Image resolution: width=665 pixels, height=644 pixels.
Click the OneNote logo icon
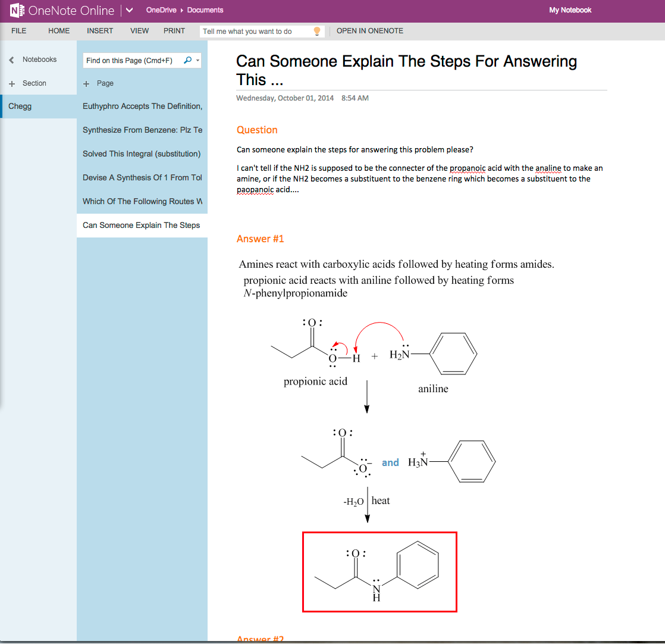[x=17, y=10]
